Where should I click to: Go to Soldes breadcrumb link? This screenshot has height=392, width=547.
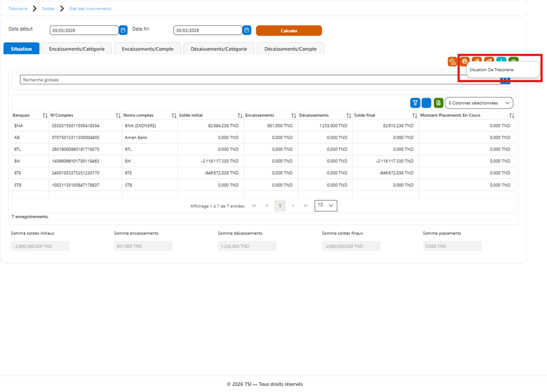click(48, 9)
